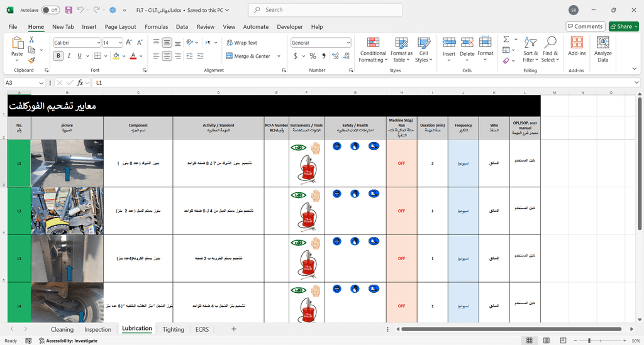The width and height of the screenshot is (644, 345).
Task: Open the Name Box dropdown arrow
Action: tap(41, 83)
